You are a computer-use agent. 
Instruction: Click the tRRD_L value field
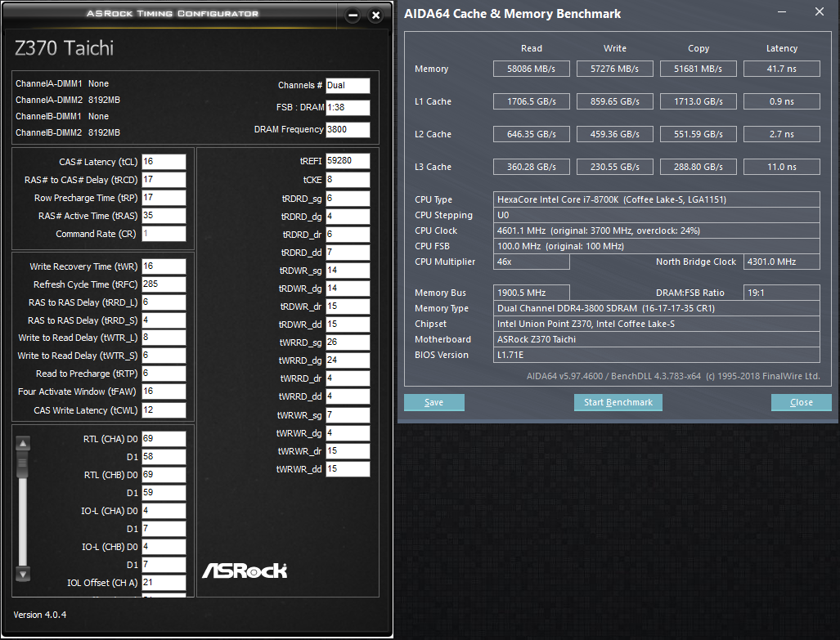pyautogui.click(x=164, y=302)
